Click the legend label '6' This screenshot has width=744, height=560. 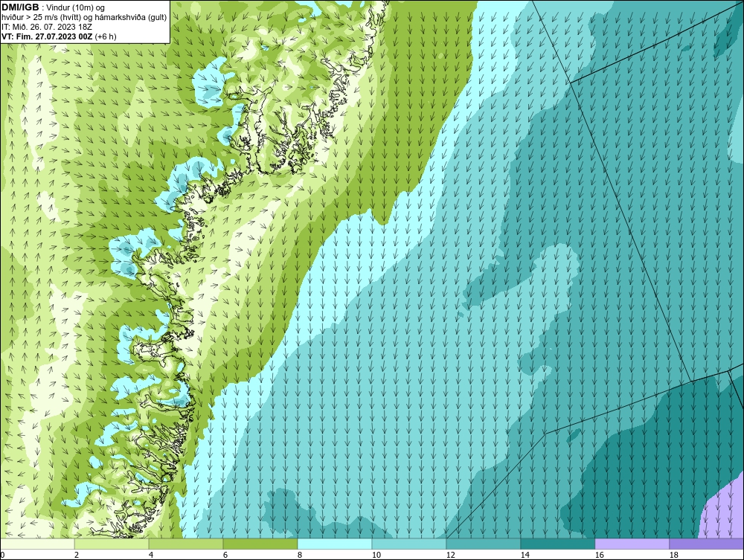pos(225,555)
